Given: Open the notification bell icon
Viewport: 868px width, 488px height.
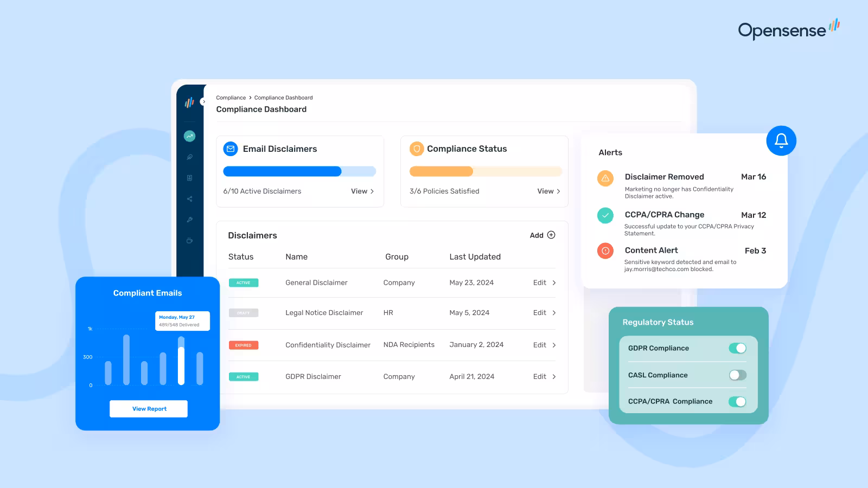Looking at the screenshot, I should [781, 140].
